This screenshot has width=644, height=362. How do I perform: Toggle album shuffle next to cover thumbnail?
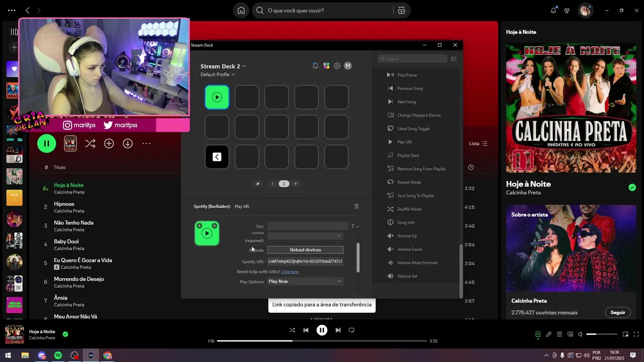point(90,144)
